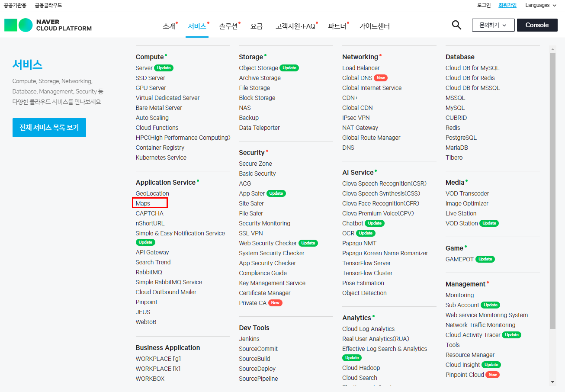Screen dimensions: 565x392
Task: Open Simple & Easy Notification Service
Action: 180,233
